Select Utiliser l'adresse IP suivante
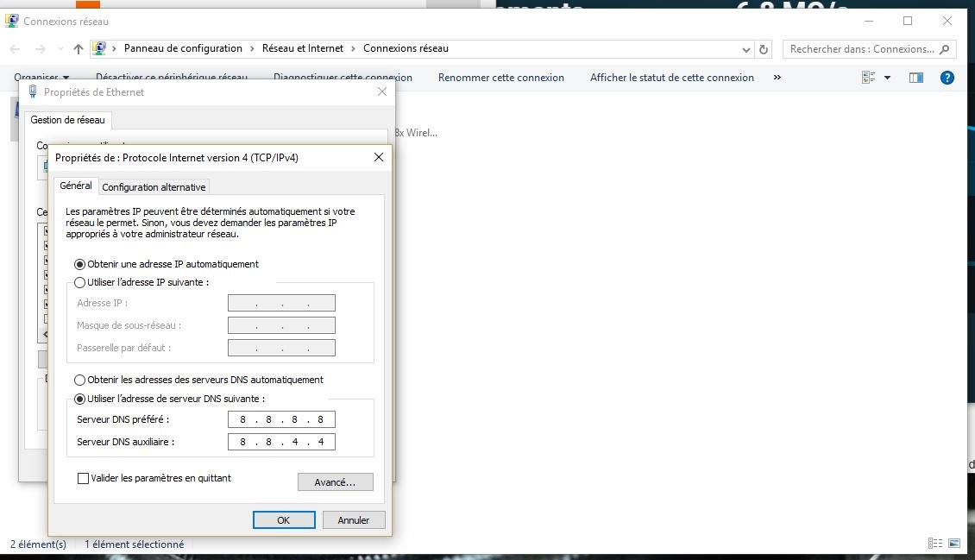Screen dimensions: 975x560 pyautogui.click(x=79, y=282)
